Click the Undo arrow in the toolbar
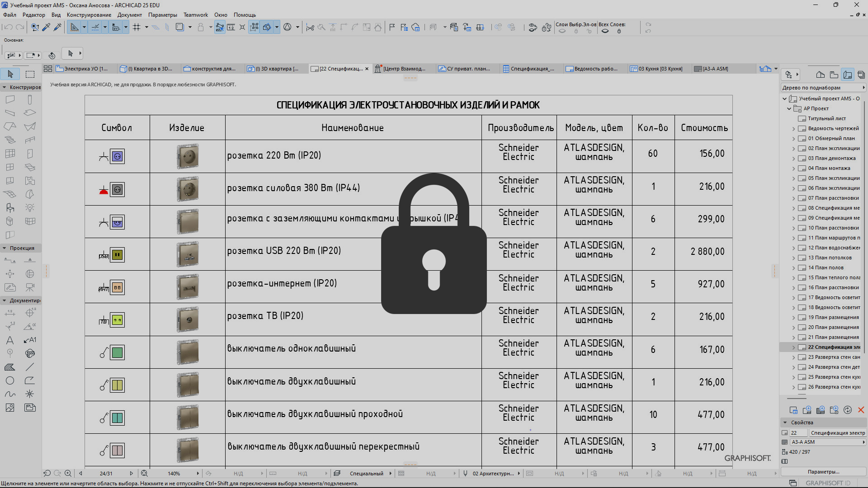868x488 pixels. click(8, 28)
